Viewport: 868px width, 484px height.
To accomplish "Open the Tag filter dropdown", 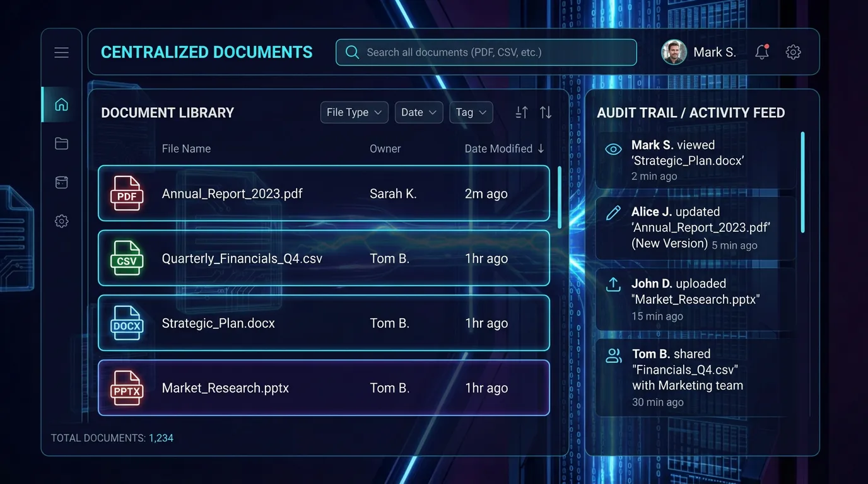I will [471, 112].
